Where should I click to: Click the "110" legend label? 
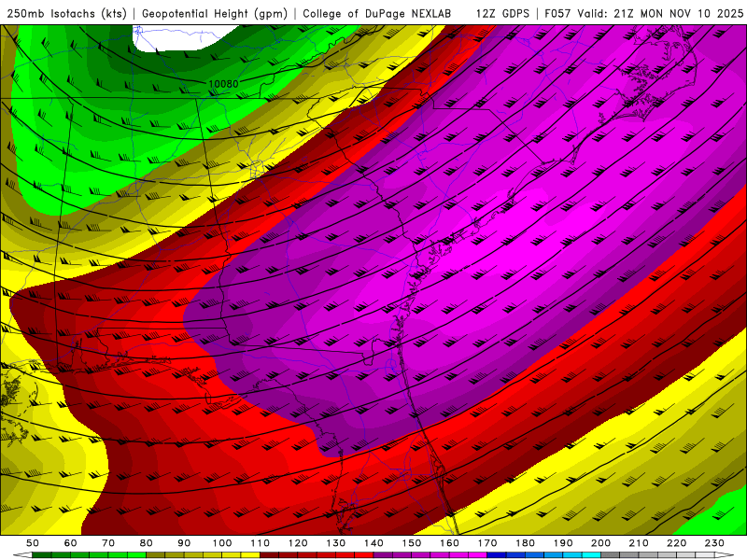261,543
